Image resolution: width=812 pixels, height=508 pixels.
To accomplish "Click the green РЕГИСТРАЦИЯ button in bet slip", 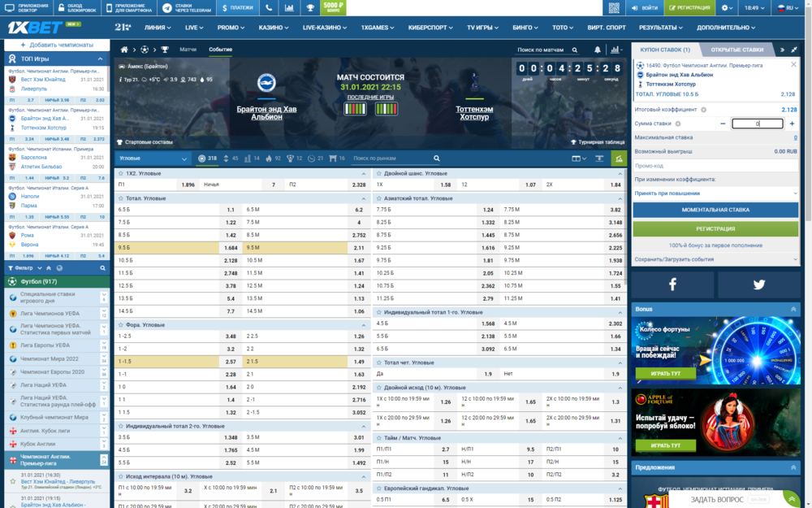I will click(x=715, y=228).
